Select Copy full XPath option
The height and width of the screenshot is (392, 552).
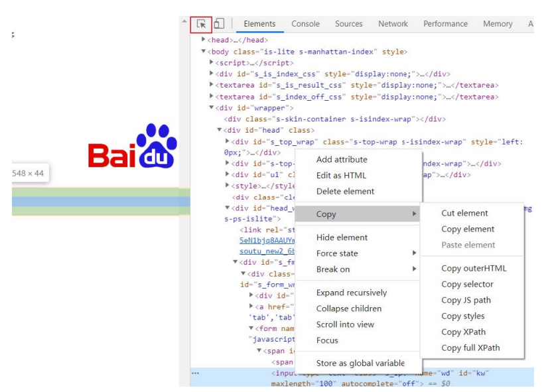tap(470, 348)
